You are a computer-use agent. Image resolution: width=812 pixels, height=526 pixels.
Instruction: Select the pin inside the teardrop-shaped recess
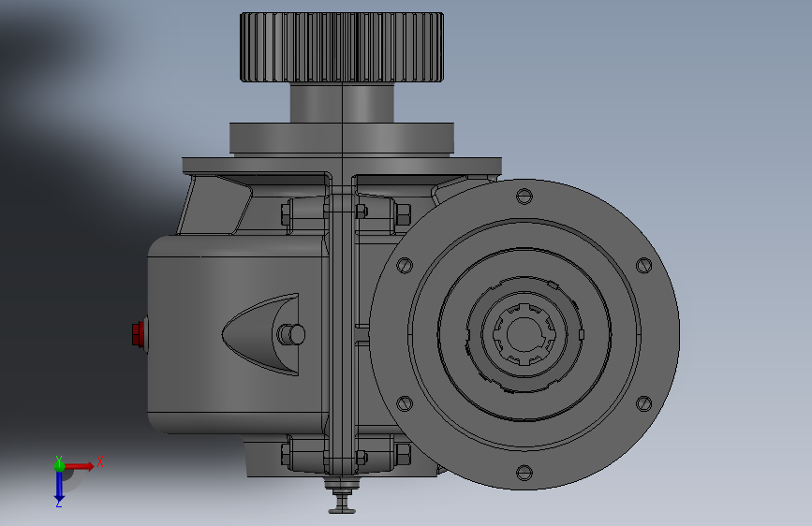click(x=292, y=334)
